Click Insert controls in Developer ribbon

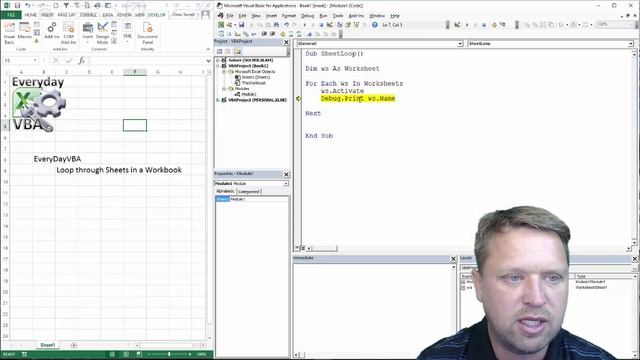point(87,33)
